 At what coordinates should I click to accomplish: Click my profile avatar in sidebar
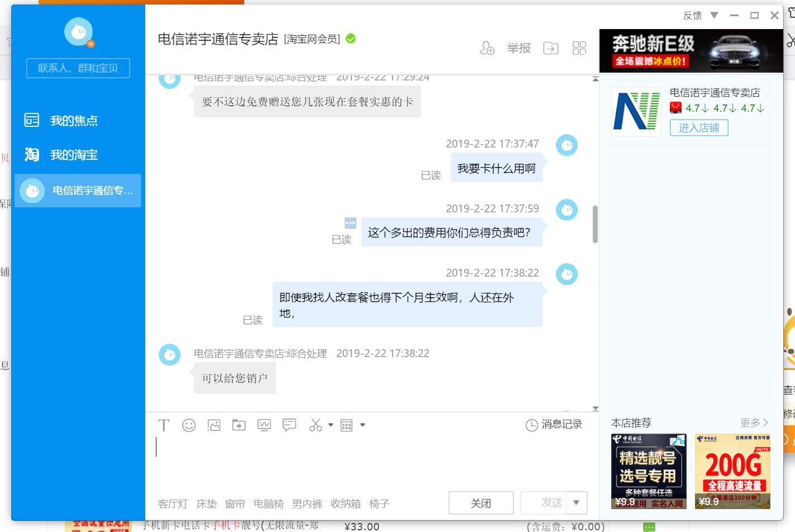tap(78, 32)
